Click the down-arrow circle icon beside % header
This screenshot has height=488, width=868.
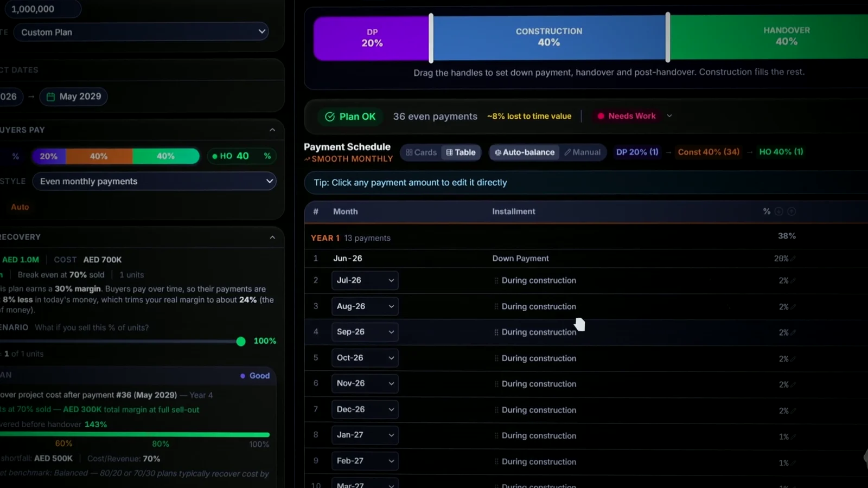tap(779, 211)
